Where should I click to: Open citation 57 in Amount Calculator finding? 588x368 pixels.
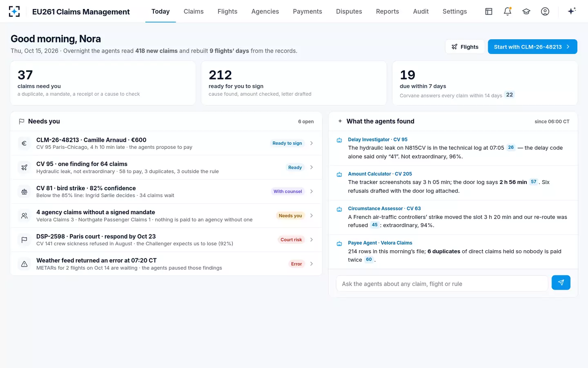(x=534, y=182)
